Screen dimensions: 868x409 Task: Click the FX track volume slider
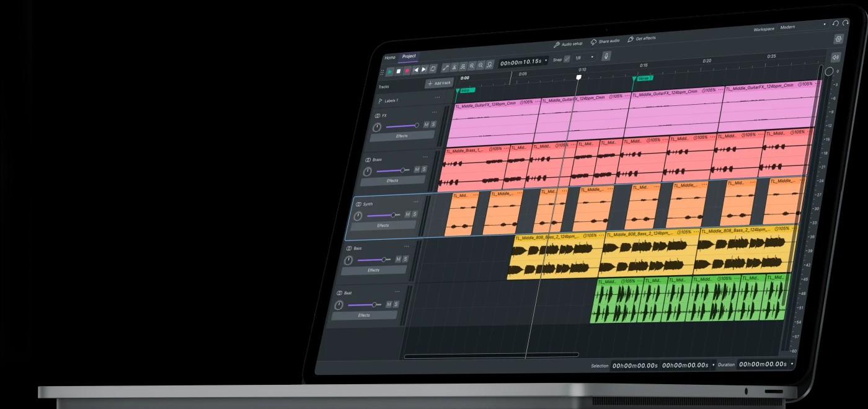402,126
